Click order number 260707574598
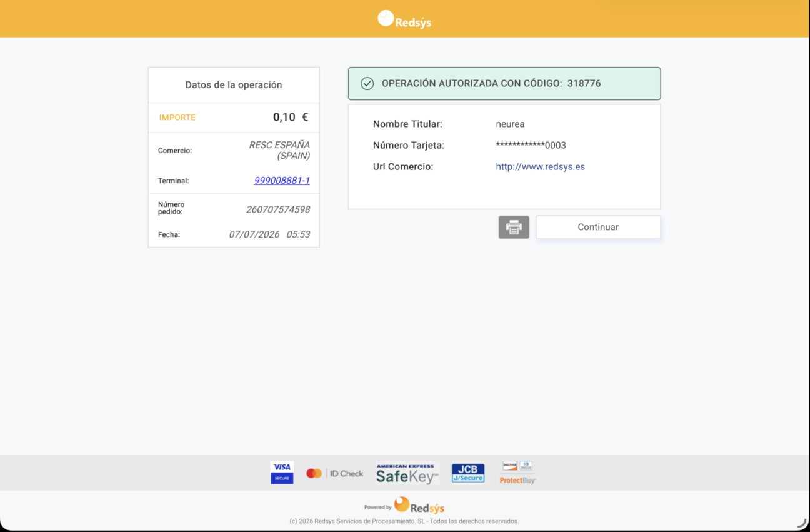The height and width of the screenshot is (532, 810). coord(278,209)
